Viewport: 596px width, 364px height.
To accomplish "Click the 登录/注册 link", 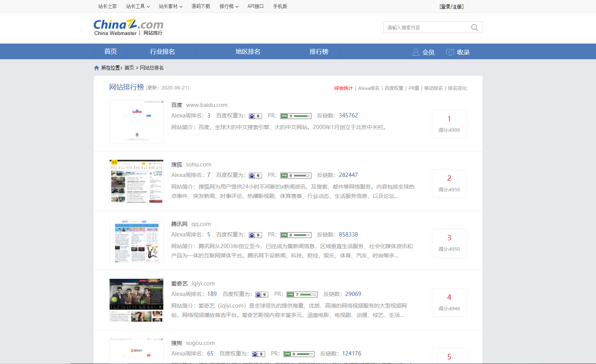I will click(x=451, y=7).
